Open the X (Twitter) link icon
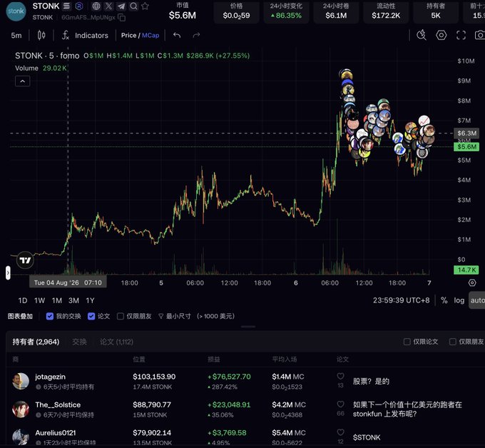The height and width of the screenshot is (448, 485). [108, 6]
